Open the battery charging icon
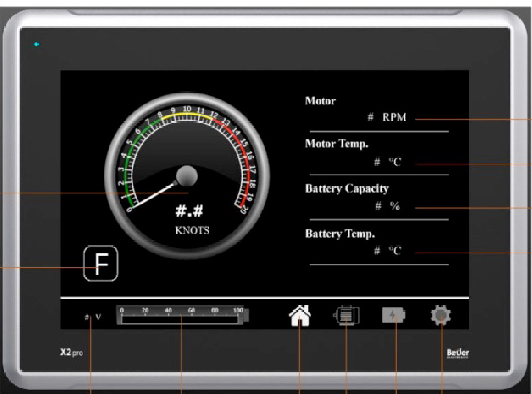This screenshot has height=394, width=532. tap(393, 315)
